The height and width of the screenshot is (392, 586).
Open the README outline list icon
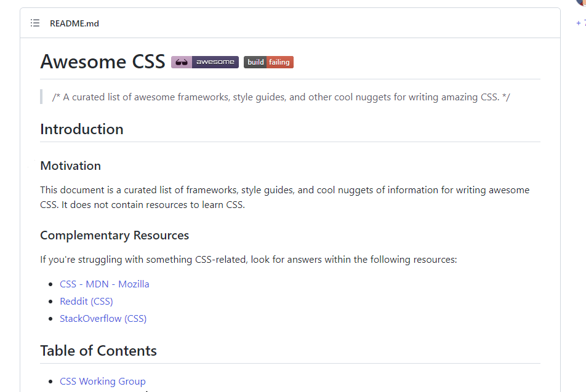(x=35, y=23)
